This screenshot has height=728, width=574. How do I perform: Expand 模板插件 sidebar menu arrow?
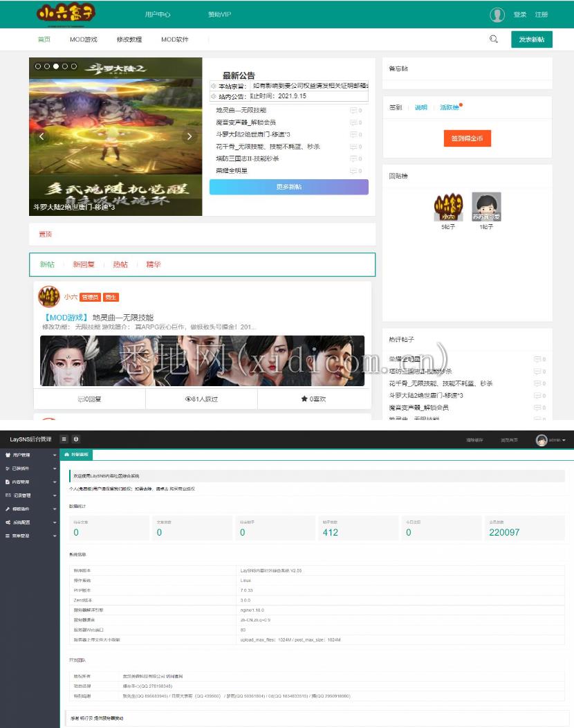pos(55,509)
